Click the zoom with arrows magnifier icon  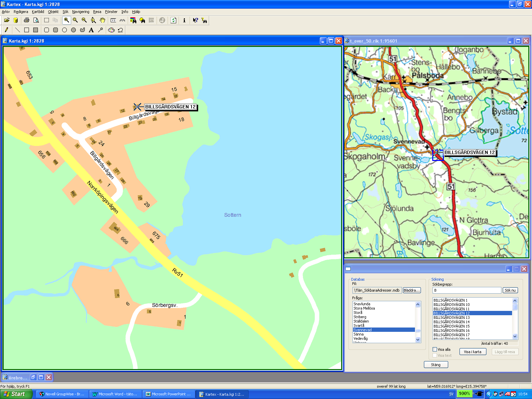93,20
